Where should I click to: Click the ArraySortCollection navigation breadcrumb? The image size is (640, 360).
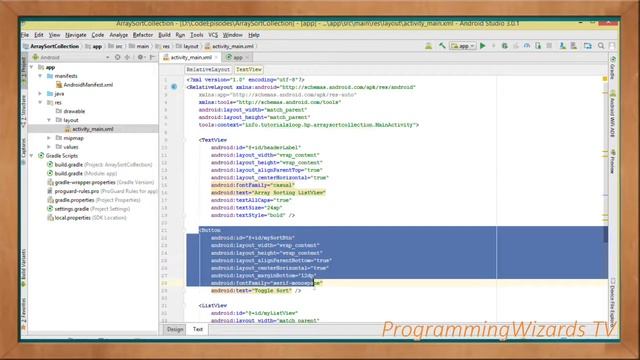click(x=51, y=47)
